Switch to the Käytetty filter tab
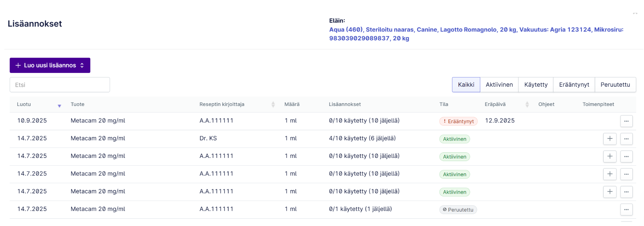This screenshot has width=644, height=226. [x=536, y=85]
